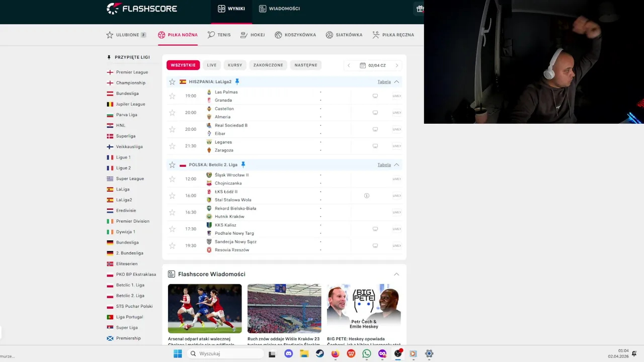Unpin the LaLiga2 league pin icon
Screen dimensions: 644x362
[237, 81]
